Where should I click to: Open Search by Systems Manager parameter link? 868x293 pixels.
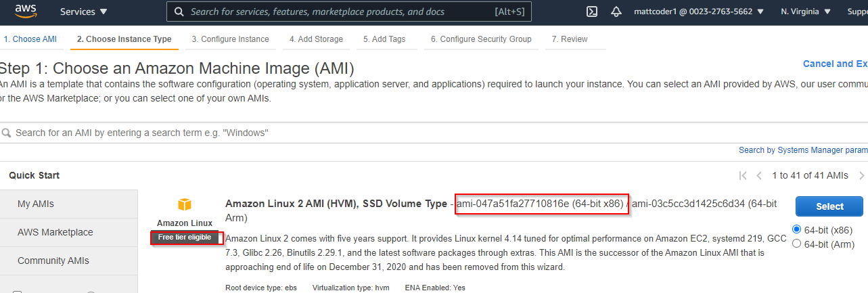click(803, 150)
